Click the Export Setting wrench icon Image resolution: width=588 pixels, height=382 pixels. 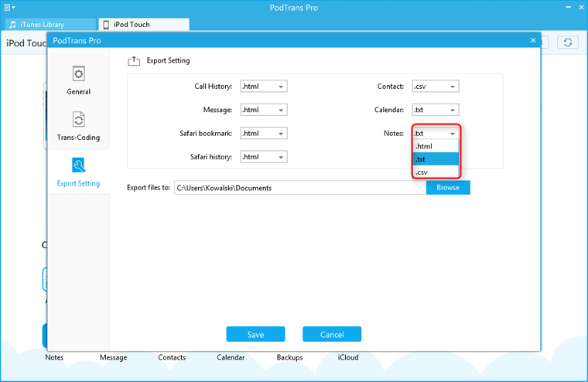[x=78, y=165]
